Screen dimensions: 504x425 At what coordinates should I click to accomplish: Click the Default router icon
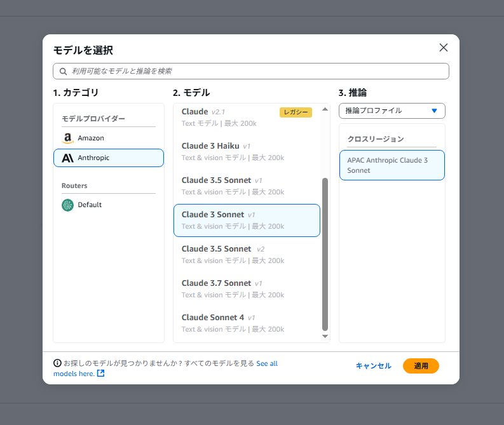(68, 205)
